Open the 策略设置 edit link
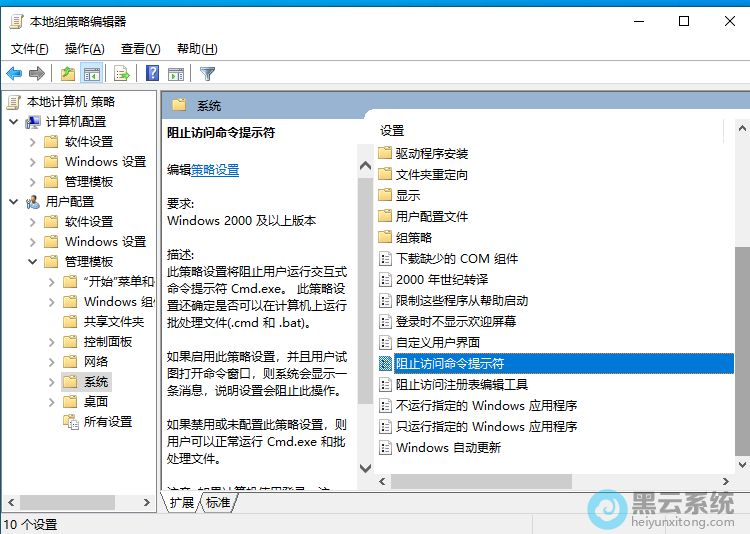 click(215, 170)
